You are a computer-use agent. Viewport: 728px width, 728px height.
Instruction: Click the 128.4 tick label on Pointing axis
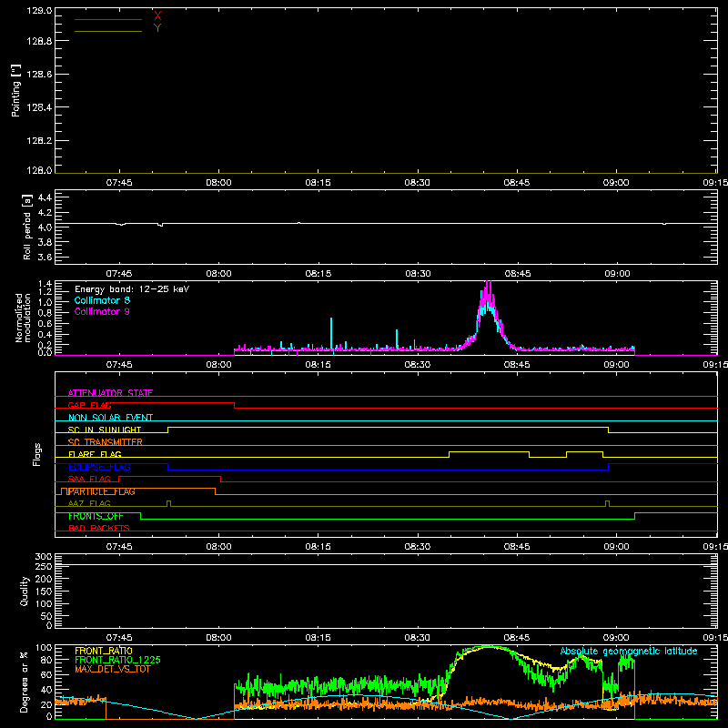pos(39,107)
